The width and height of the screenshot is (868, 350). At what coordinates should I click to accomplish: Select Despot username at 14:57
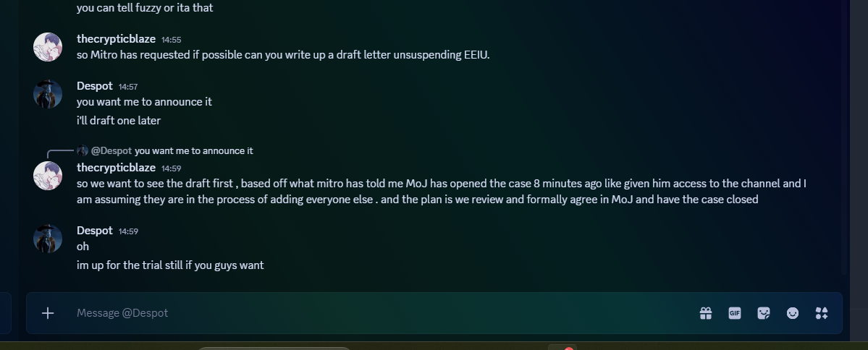[x=95, y=86]
